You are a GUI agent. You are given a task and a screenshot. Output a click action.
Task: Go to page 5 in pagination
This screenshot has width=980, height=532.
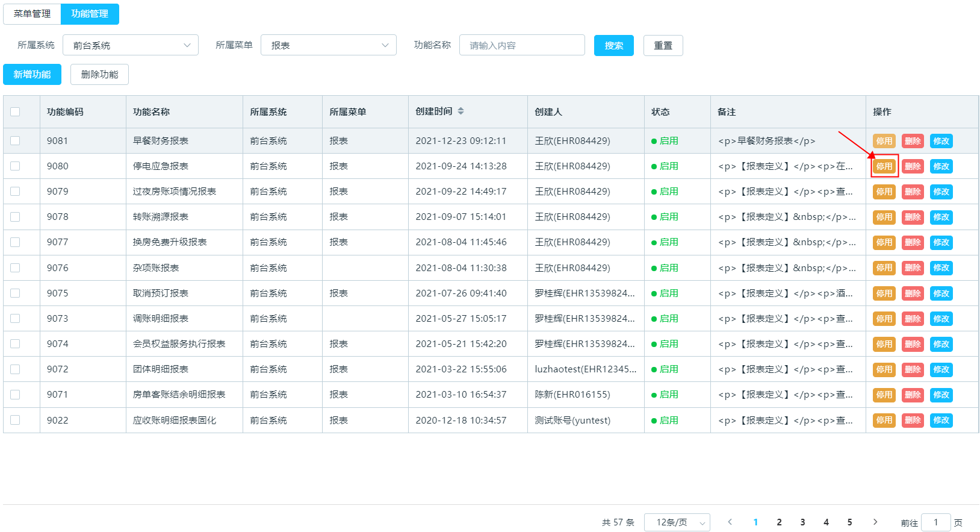pos(849,522)
